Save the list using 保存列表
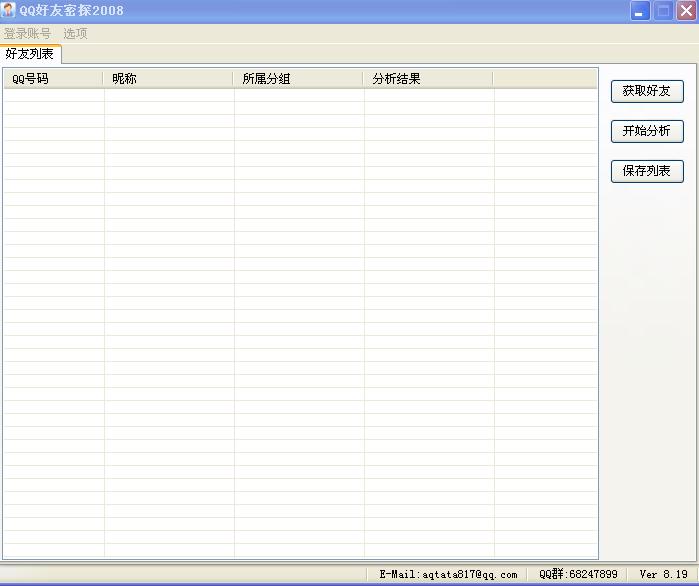This screenshot has width=699, height=586. click(647, 171)
